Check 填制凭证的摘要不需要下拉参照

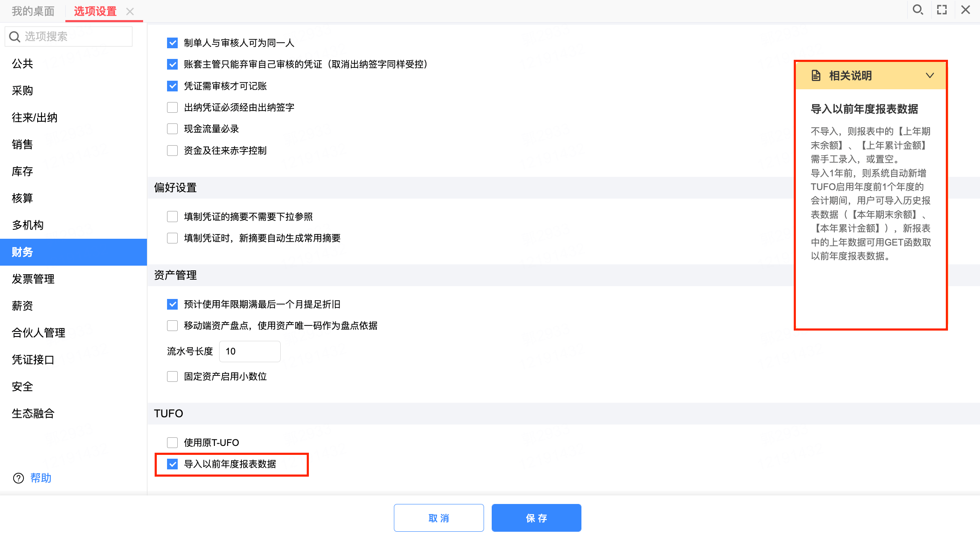click(x=172, y=217)
